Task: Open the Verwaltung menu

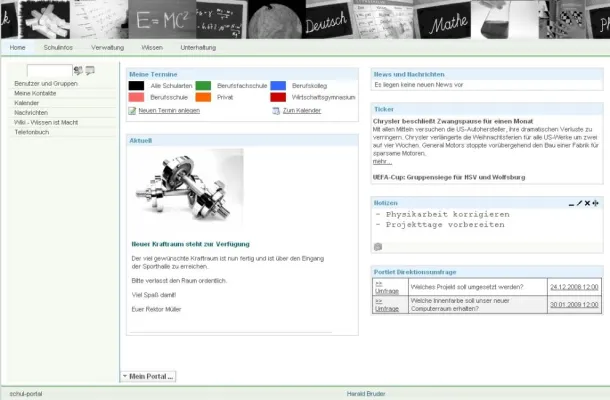Action: (x=107, y=47)
